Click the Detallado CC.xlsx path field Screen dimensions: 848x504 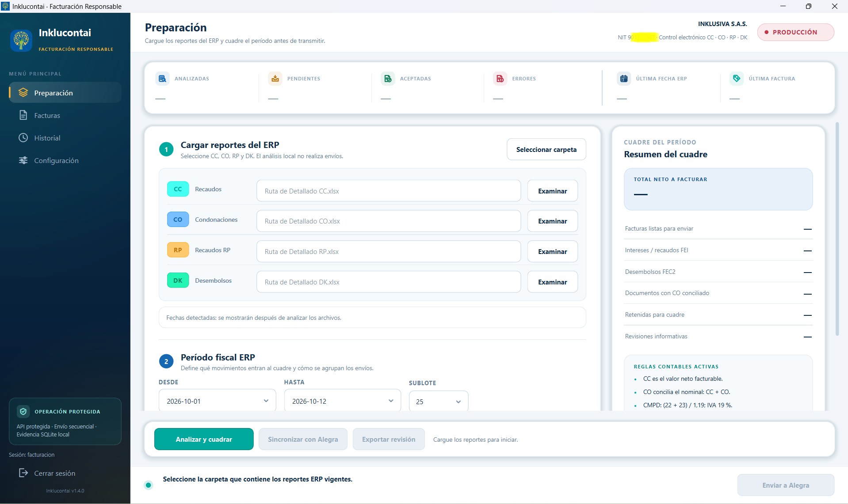(x=389, y=191)
